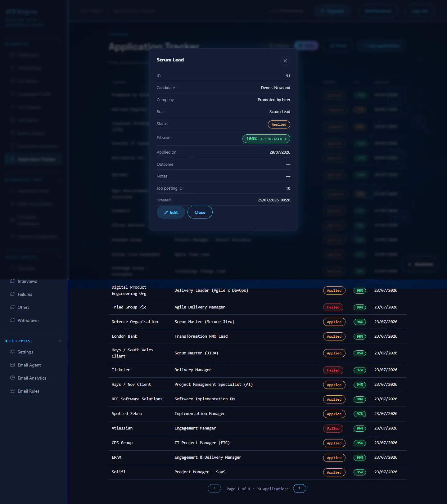Click the Applied badge on Solifi row
The height and width of the screenshot is (504, 447).
(x=334, y=472)
